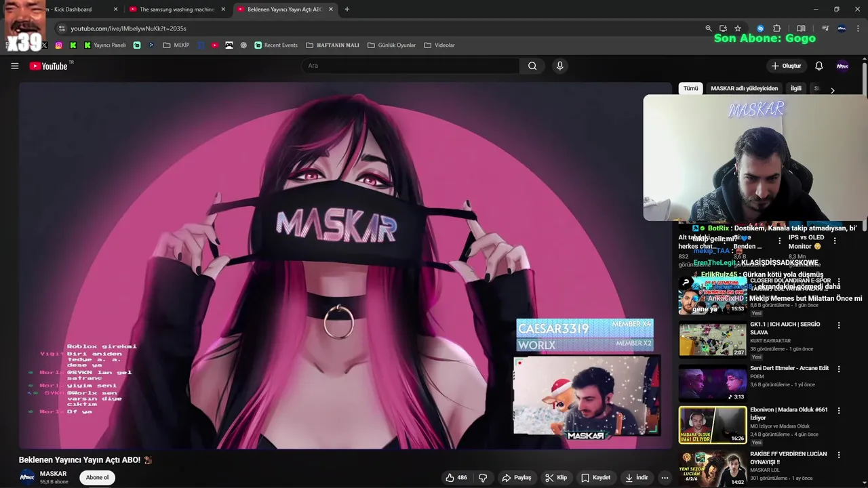Open the browser extensions puzzle icon

coord(777,28)
